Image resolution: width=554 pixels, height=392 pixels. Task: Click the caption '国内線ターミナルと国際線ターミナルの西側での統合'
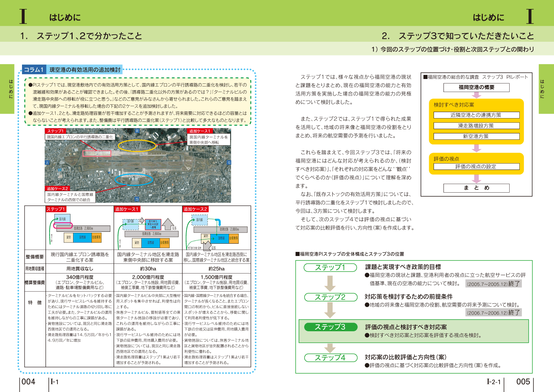[70, 197]
